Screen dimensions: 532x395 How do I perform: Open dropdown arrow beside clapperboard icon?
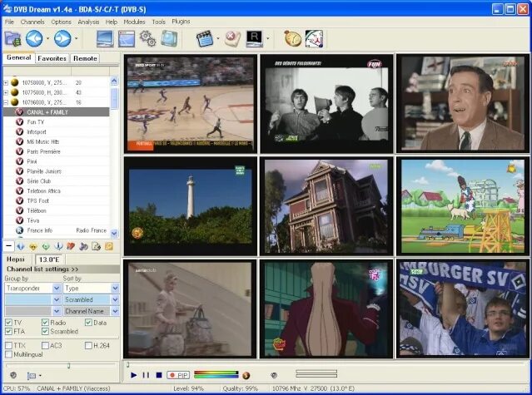coord(218,38)
